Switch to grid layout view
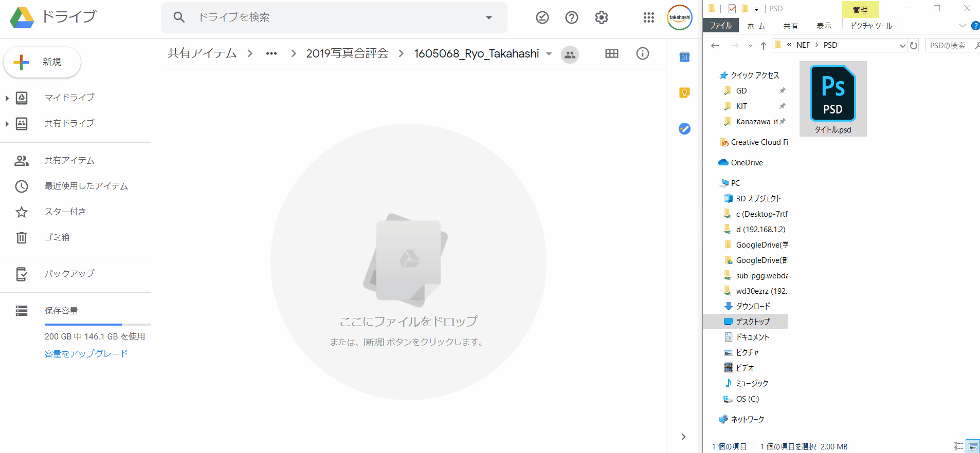Image resolution: width=980 pixels, height=453 pixels. [611, 53]
